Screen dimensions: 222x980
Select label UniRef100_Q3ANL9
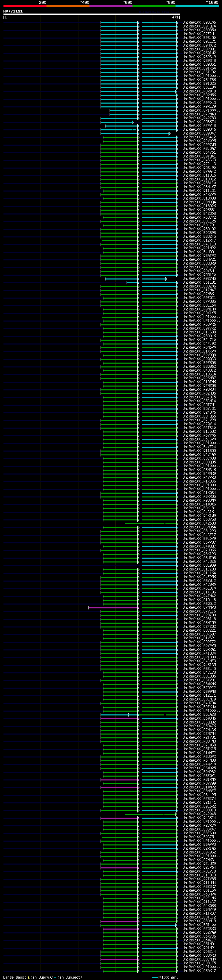tap(199, 921)
